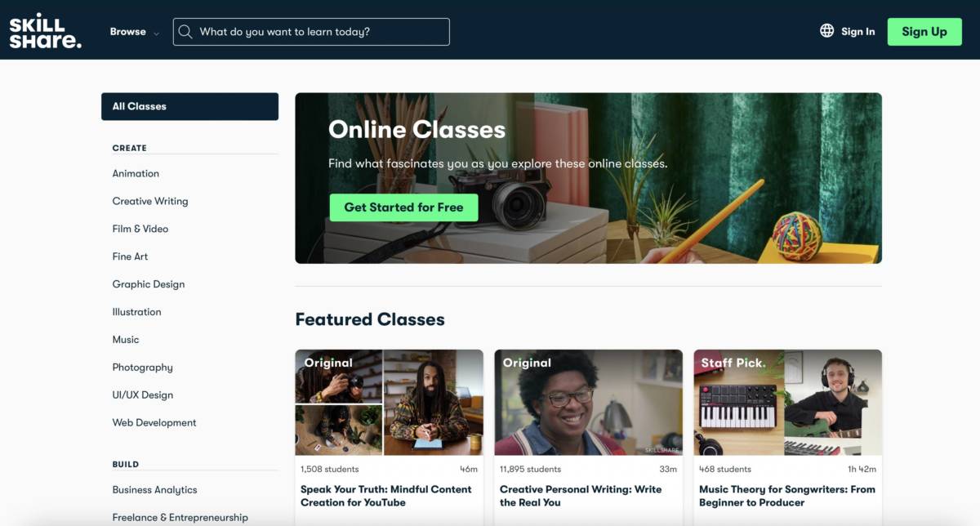Click the Sign Up button
The image size is (980, 526).
point(924,32)
